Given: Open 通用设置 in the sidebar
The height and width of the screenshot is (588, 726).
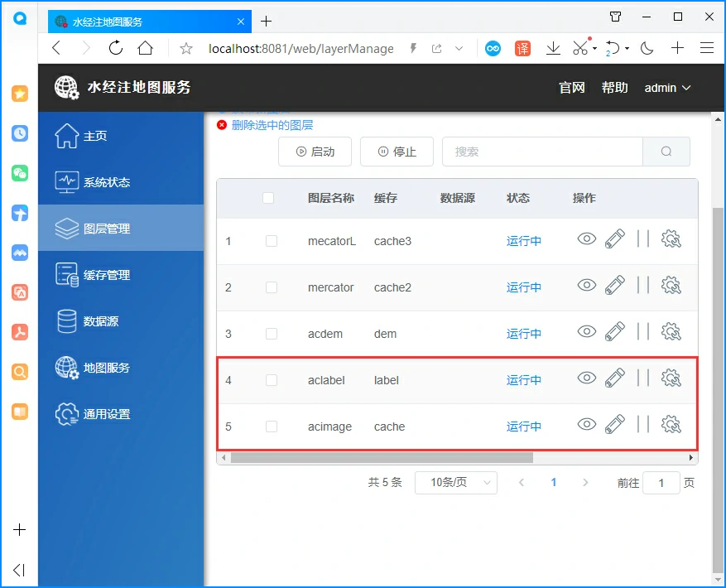Looking at the screenshot, I should [x=121, y=414].
